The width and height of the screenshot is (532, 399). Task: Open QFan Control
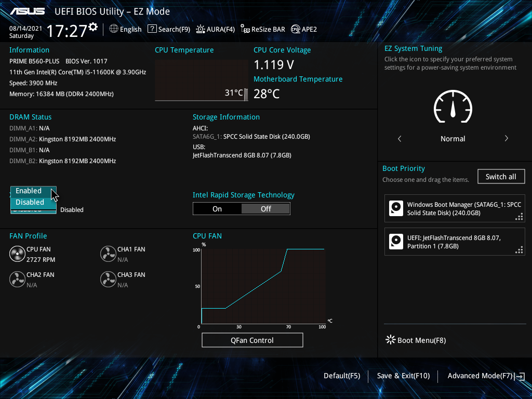(x=252, y=340)
